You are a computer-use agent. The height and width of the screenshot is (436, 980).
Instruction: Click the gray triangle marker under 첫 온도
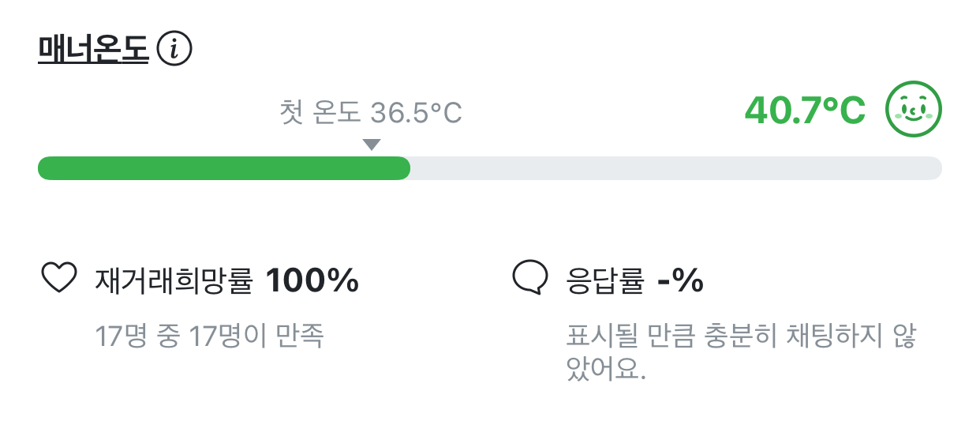372,145
